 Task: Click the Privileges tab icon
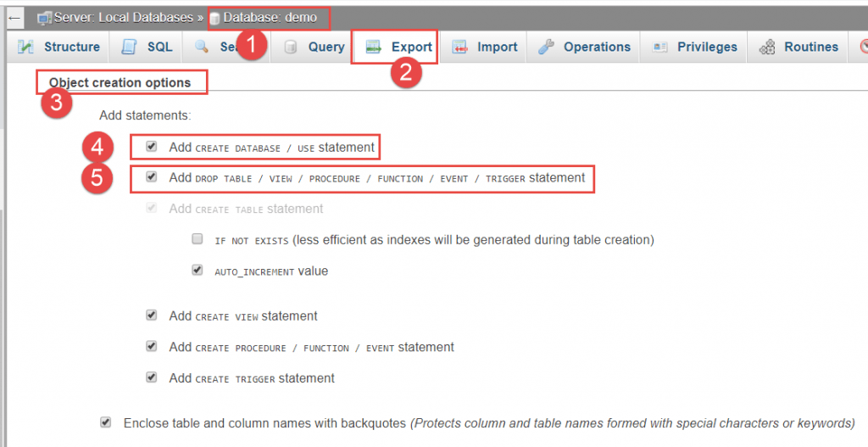(661, 47)
